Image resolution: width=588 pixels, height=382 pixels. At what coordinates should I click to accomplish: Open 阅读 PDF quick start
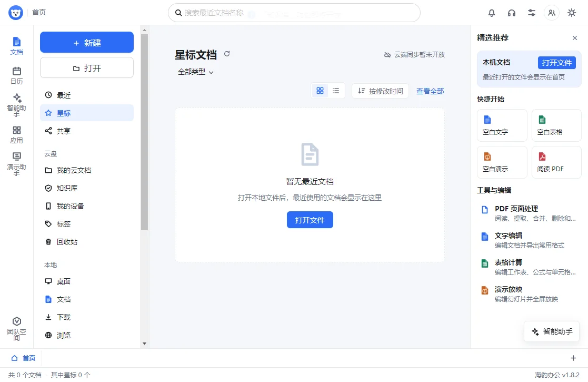coord(556,162)
